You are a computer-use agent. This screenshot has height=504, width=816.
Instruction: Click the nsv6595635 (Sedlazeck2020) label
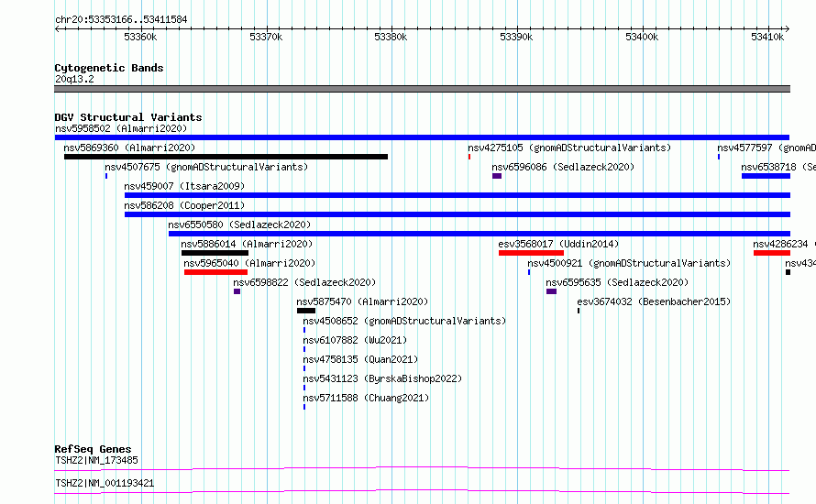pyautogui.click(x=617, y=282)
